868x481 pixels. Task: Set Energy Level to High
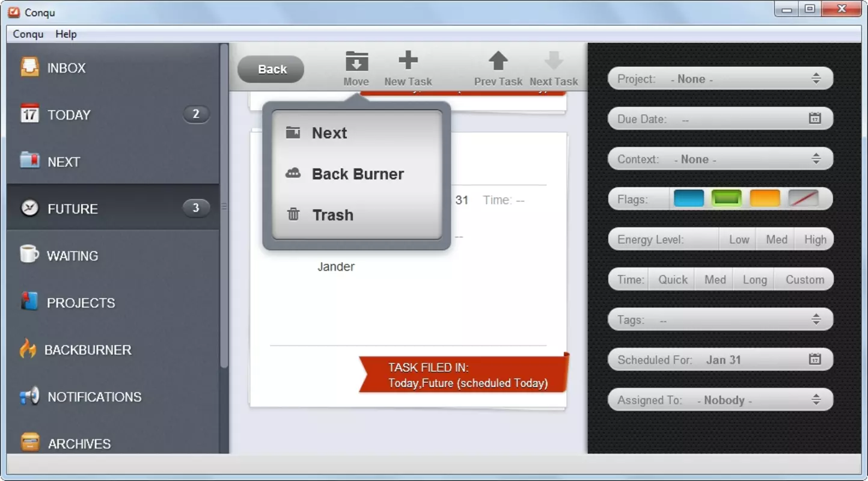[815, 239]
